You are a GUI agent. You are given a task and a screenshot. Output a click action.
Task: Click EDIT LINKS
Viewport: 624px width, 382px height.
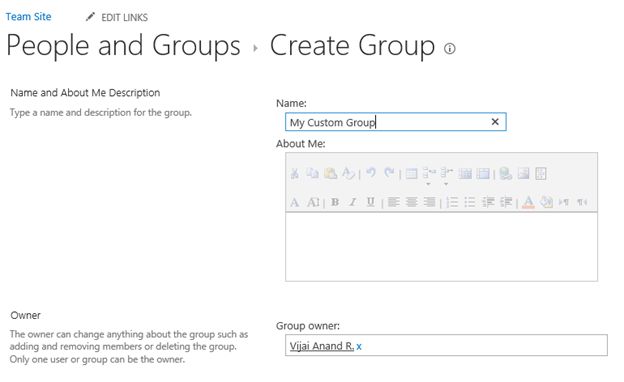pyautogui.click(x=125, y=18)
